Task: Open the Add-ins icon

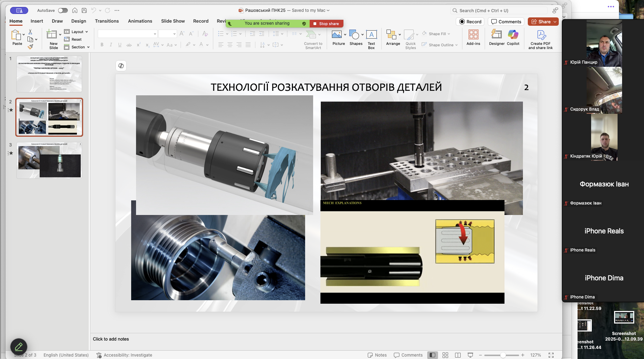Action: pos(473,35)
